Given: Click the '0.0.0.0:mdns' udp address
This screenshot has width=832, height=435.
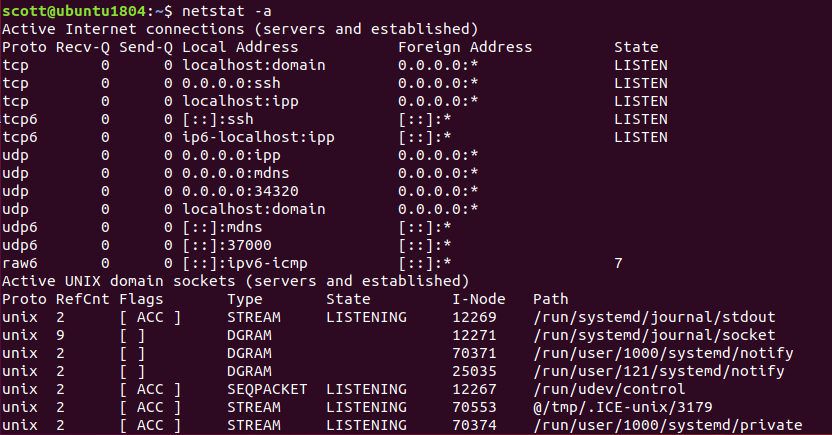Looking at the screenshot, I should pos(236,173).
